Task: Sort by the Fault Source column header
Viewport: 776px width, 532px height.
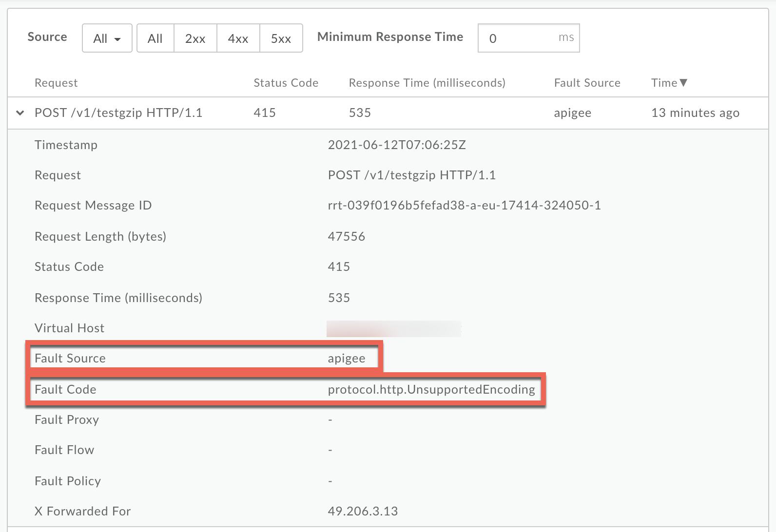Action: 587,83
